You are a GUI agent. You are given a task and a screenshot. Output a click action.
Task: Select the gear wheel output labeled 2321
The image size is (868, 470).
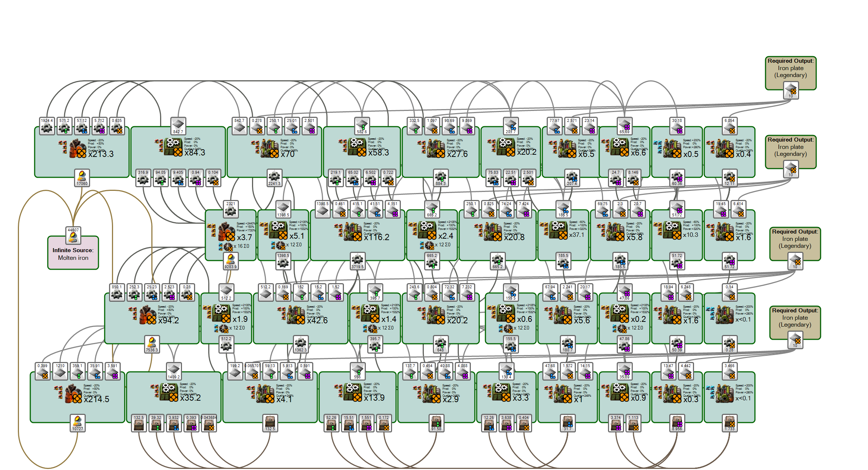[x=230, y=209]
